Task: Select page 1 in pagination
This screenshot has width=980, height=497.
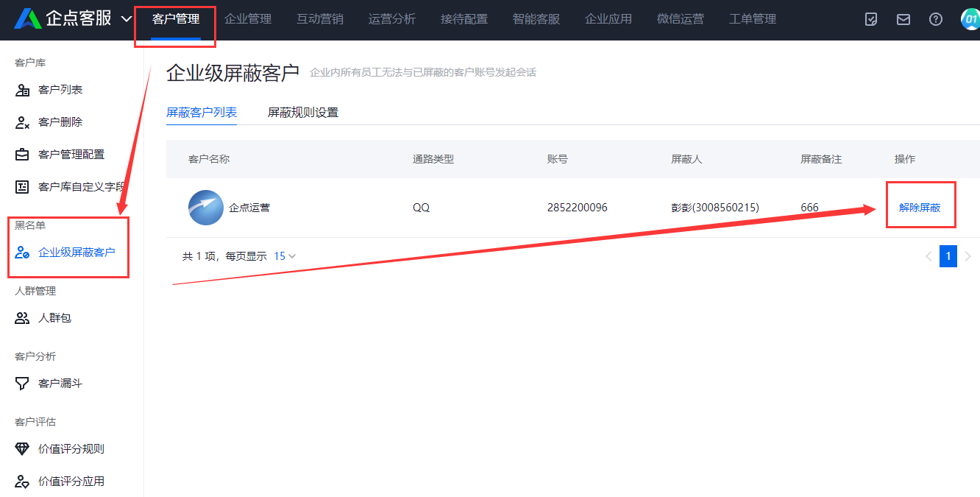Action: (948, 256)
